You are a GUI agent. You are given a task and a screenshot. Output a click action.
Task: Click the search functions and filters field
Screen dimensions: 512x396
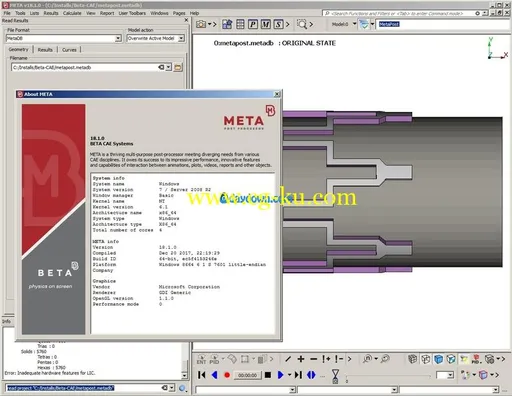click(x=398, y=13)
